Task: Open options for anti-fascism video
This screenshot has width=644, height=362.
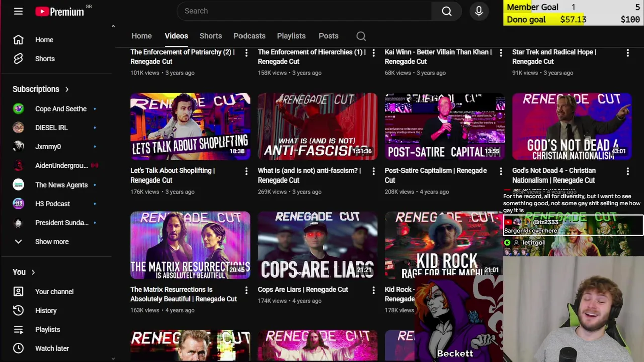Action: click(373, 171)
